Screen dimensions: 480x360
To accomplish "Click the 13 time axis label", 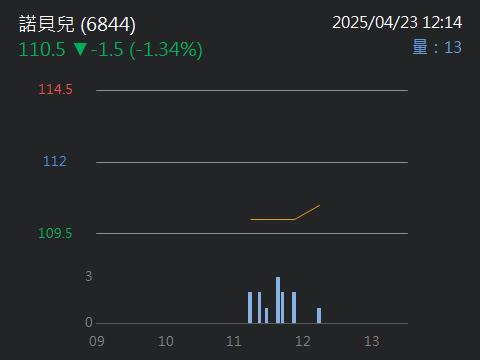I will [372, 341].
